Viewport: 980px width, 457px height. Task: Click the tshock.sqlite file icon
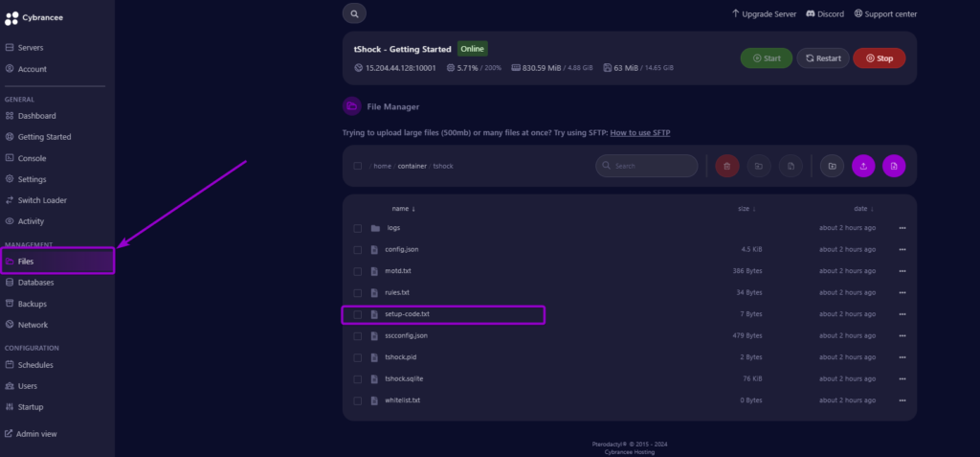click(374, 378)
